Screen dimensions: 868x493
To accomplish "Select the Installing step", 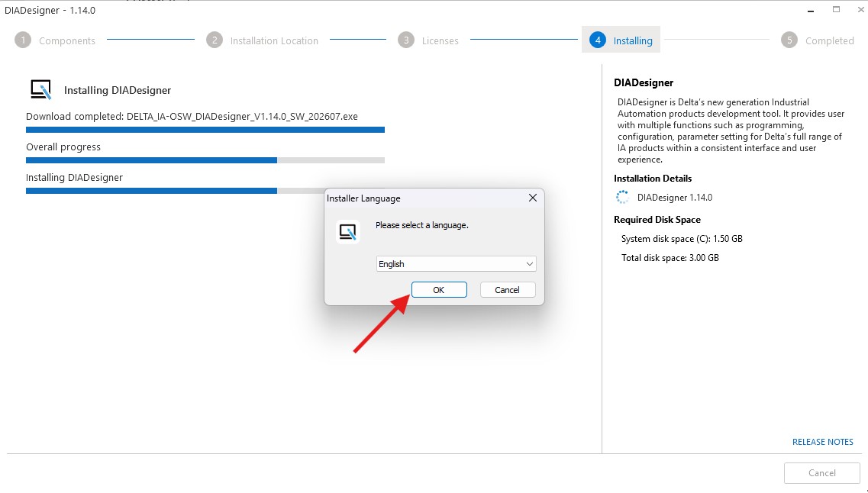I will point(621,40).
